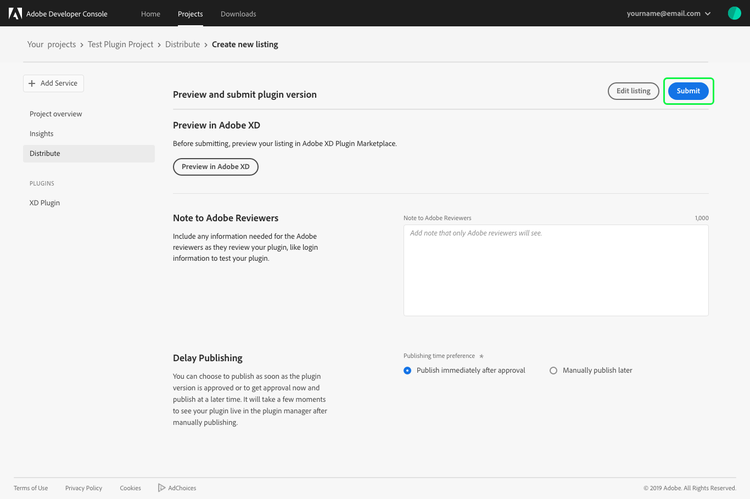Click the Delay Publishing heading
The image size is (750, 499).
(x=208, y=358)
